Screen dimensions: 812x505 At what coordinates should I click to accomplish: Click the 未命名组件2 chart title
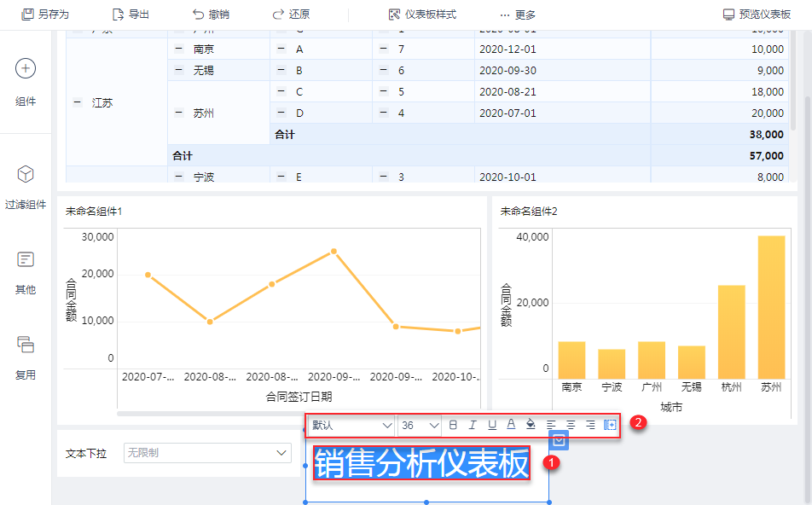tap(529, 212)
